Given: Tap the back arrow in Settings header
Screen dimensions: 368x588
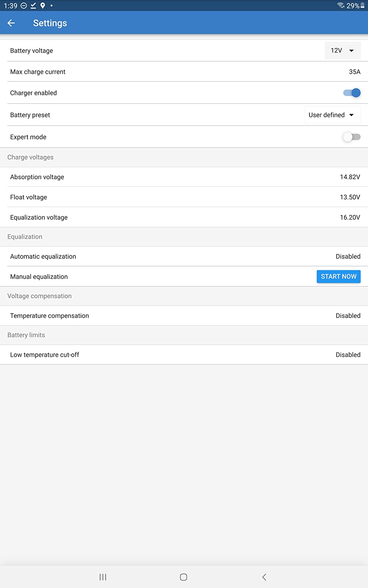Looking at the screenshot, I should click(11, 23).
